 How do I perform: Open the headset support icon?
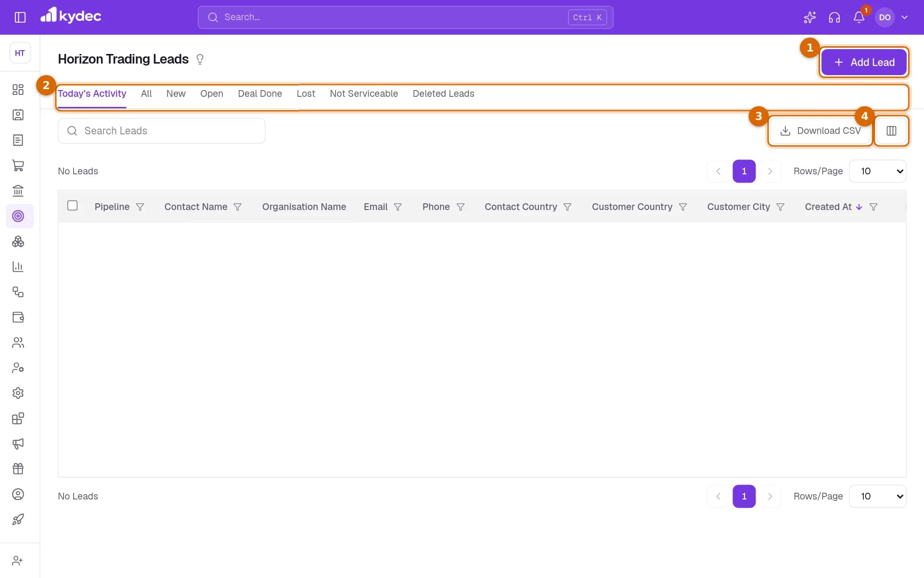tap(834, 17)
